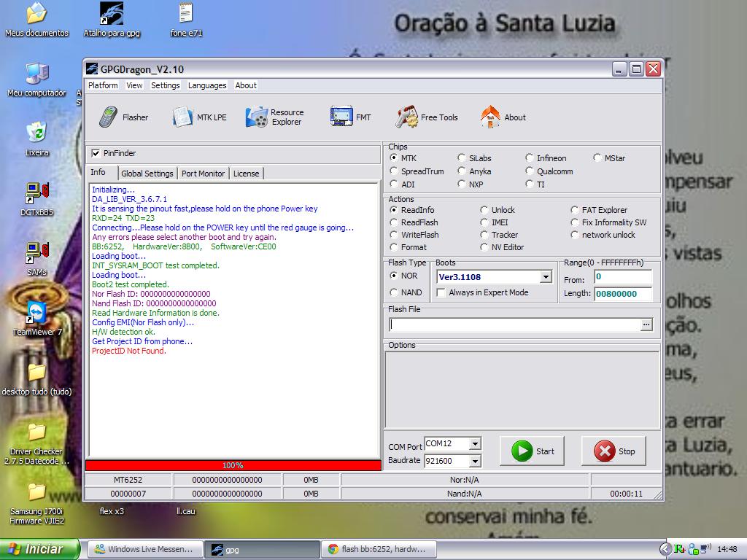Switch to Global Settings tab
Image resolution: width=747 pixels, height=560 pixels.
point(147,174)
